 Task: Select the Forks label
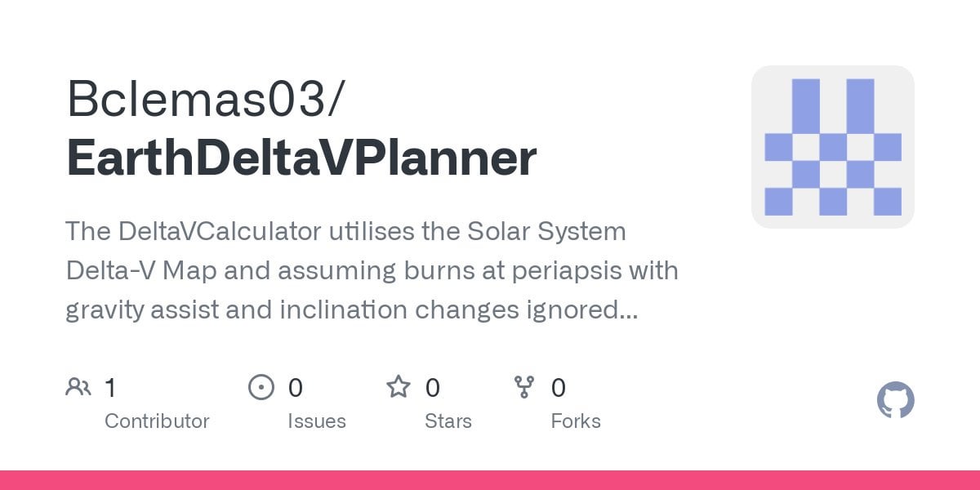pyautogui.click(x=576, y=421)
